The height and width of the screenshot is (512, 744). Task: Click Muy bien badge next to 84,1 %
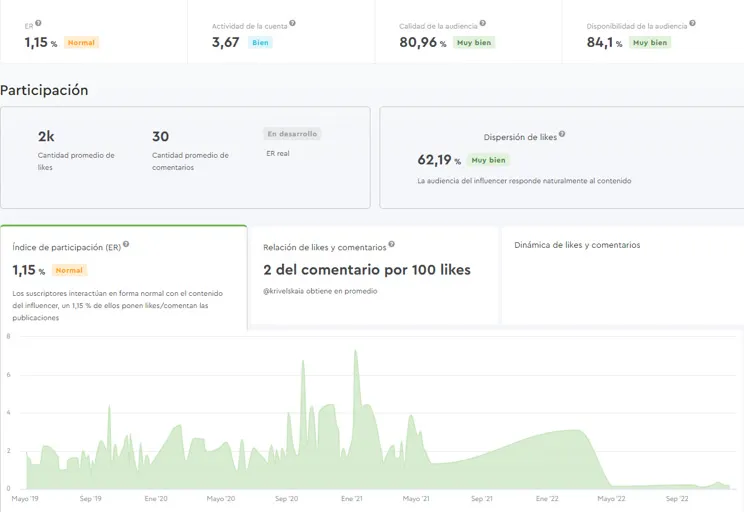[650, 43]
